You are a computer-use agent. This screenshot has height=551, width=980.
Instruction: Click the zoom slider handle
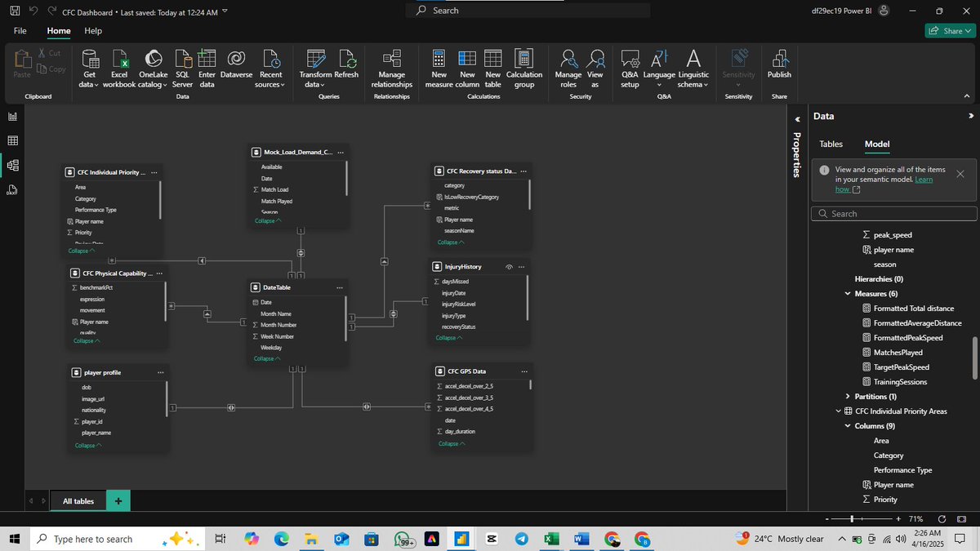pyautogui.click(x=853, y=519)
